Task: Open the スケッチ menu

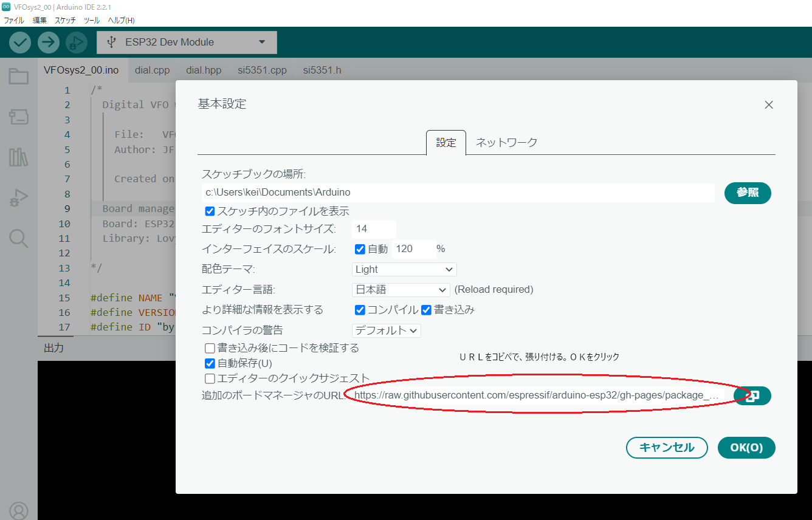Action: pos(65,20)
